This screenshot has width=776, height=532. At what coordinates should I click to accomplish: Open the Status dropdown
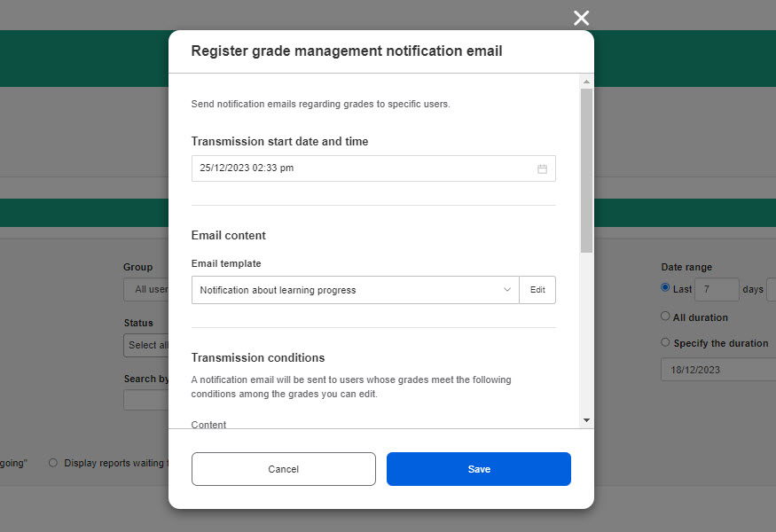pos(146,345)
